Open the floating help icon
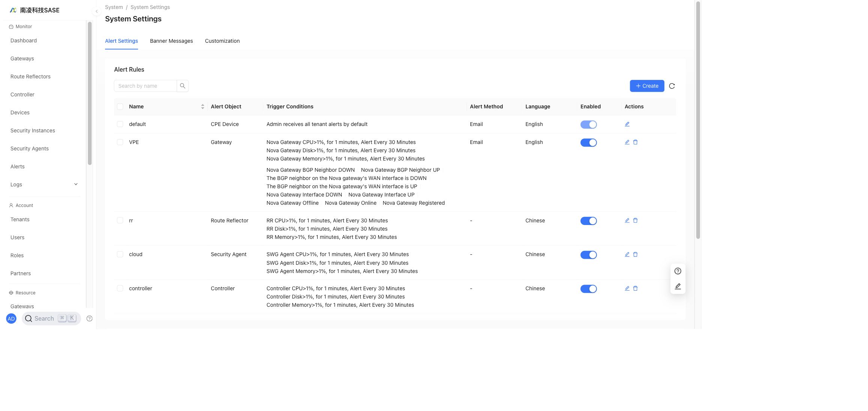This screenshot has height=411, width=868. 678,271
